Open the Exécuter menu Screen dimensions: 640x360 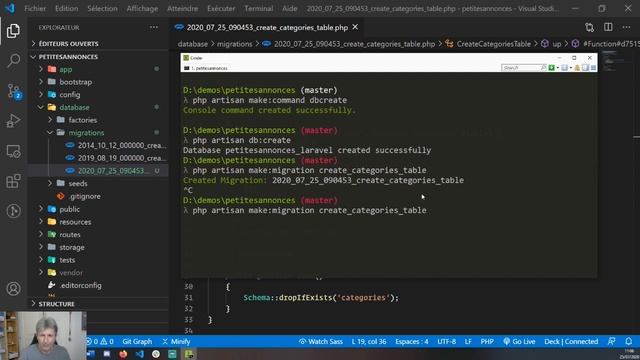pyautogui.click(x=221, y=8)
